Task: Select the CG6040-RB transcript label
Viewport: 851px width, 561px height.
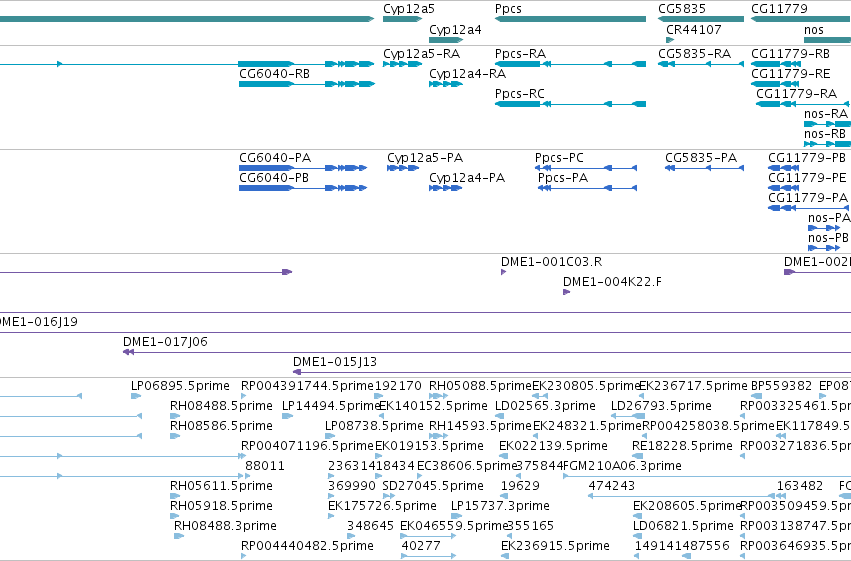Action: coord(274,74)
